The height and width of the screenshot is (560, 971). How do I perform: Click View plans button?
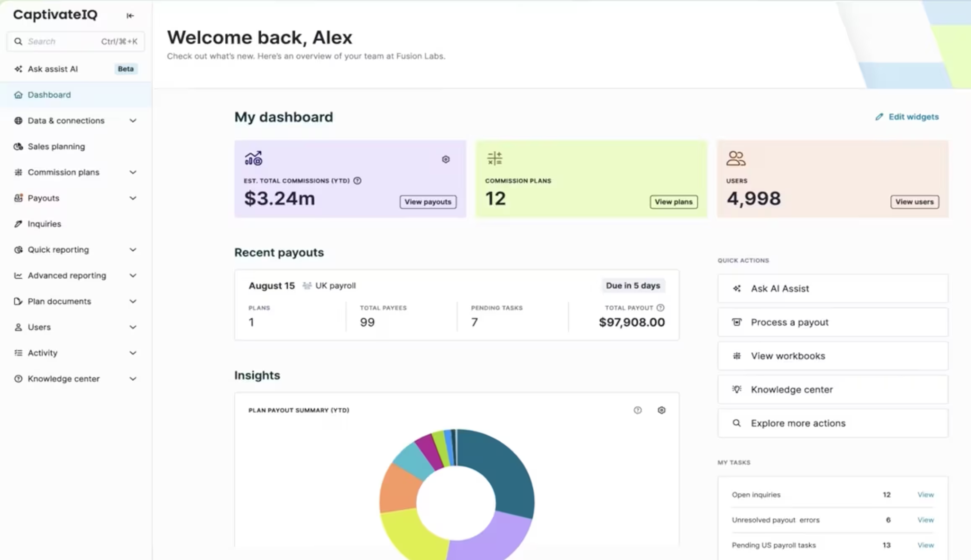674,202
